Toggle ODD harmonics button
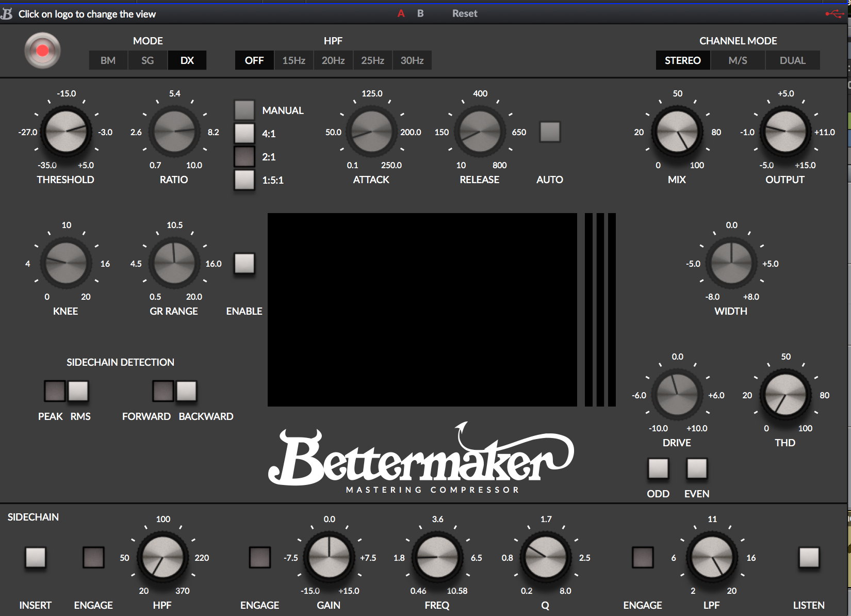Viewport: 851px width, 616px height. pyautogui.click(x=658, y=468)
